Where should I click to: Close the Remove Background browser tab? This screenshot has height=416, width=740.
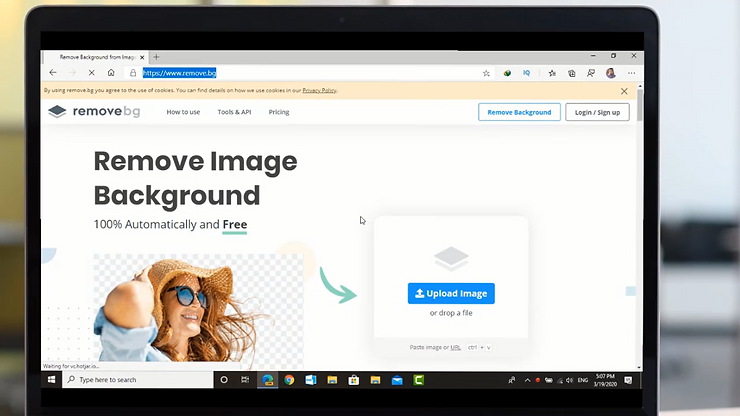[x=142, y=57]
